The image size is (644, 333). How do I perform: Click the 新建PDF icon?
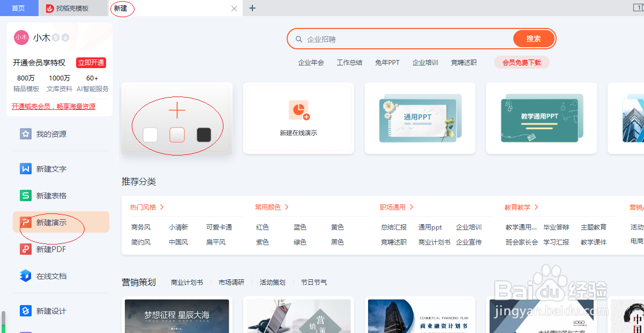[26, 249]
